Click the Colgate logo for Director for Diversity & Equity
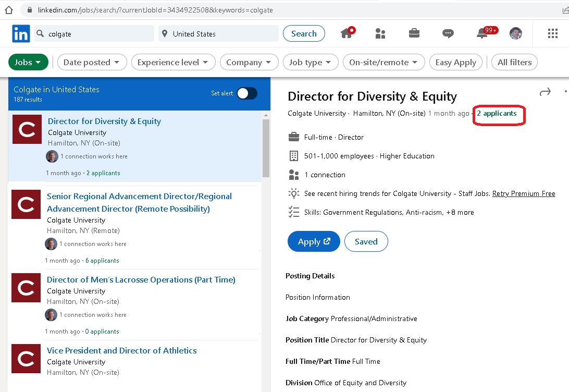 point(27,129)
